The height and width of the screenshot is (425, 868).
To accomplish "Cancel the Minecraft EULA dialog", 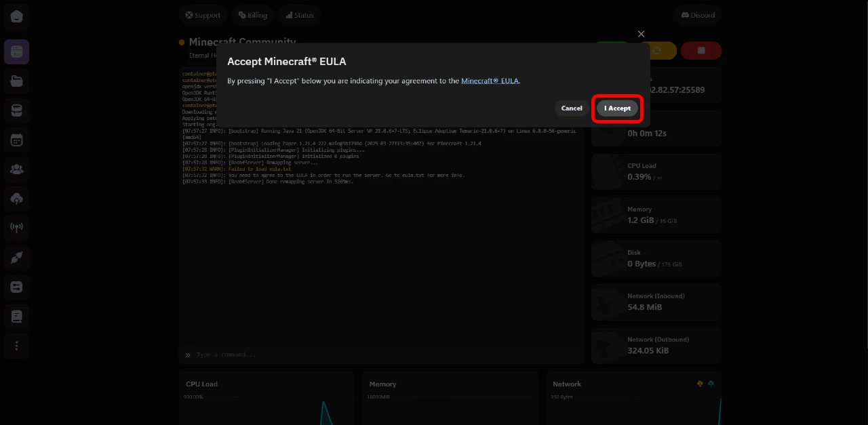I will [572, 108].
